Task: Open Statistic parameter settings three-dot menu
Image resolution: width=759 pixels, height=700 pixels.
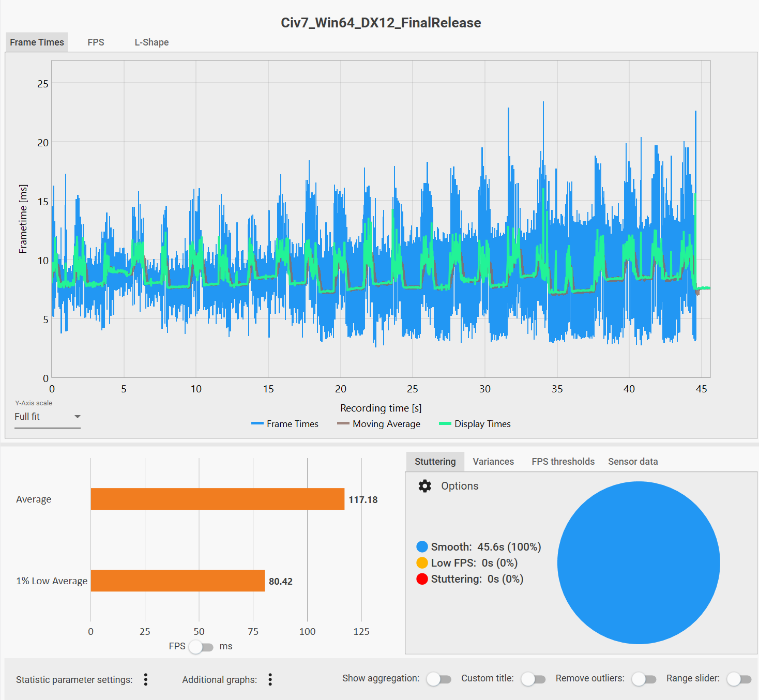Action: click(146, 679)
